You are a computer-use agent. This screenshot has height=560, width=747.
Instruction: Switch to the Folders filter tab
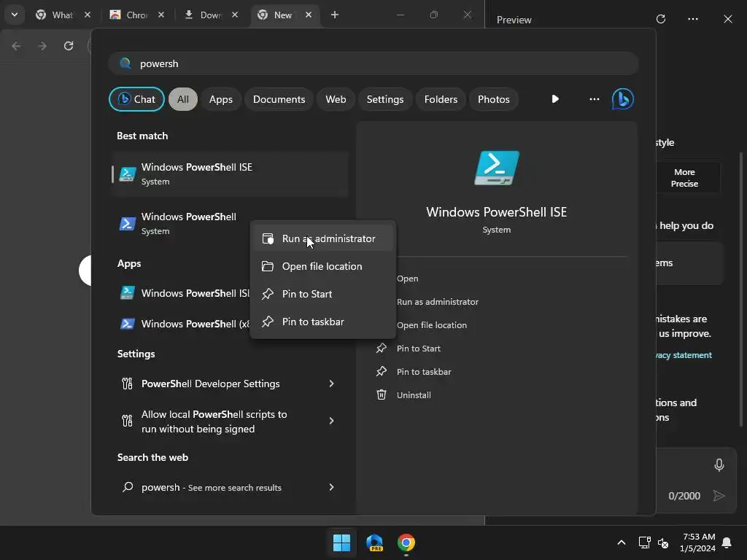[441, 99]
